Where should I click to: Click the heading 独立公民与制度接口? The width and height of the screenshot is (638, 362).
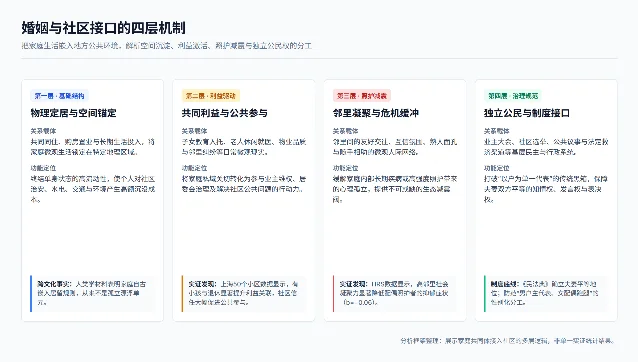527,113
